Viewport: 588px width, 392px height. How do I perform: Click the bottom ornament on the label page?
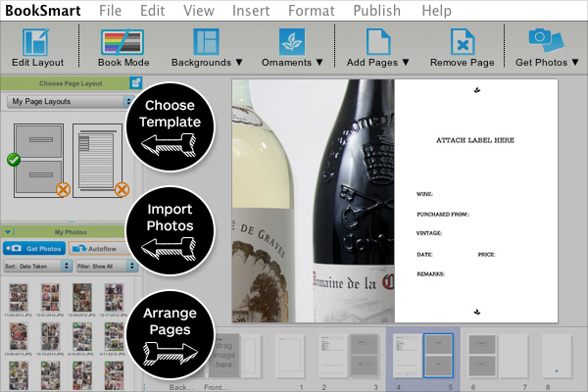[x=476, y=312]
